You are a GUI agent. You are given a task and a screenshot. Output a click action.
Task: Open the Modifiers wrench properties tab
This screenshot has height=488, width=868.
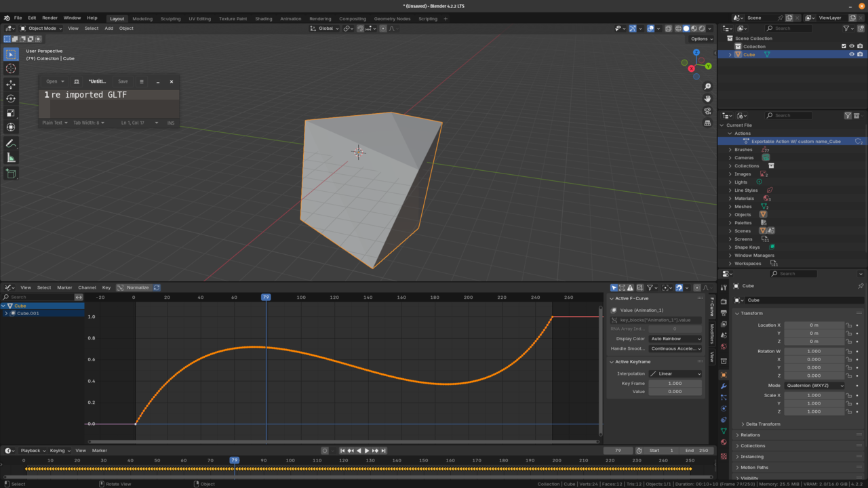(724, 386)
